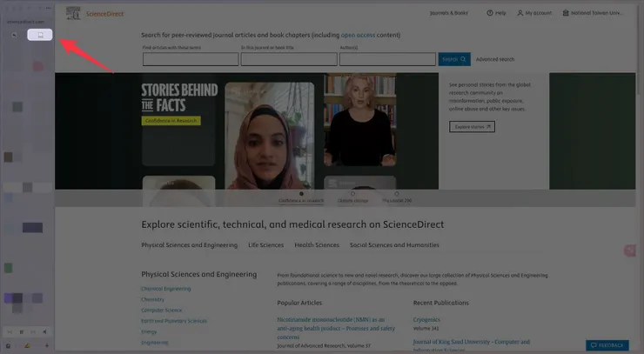Open the Earth and Planetary Sciences link
The image size is (644, 354).
click(x=174, y=321)
